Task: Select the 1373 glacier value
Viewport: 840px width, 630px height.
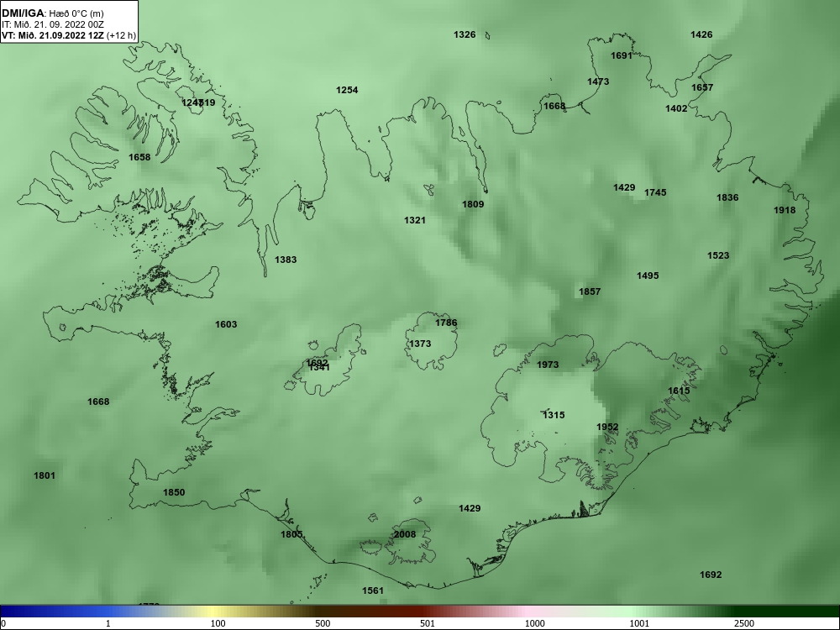Action: (x=420, y=344)
